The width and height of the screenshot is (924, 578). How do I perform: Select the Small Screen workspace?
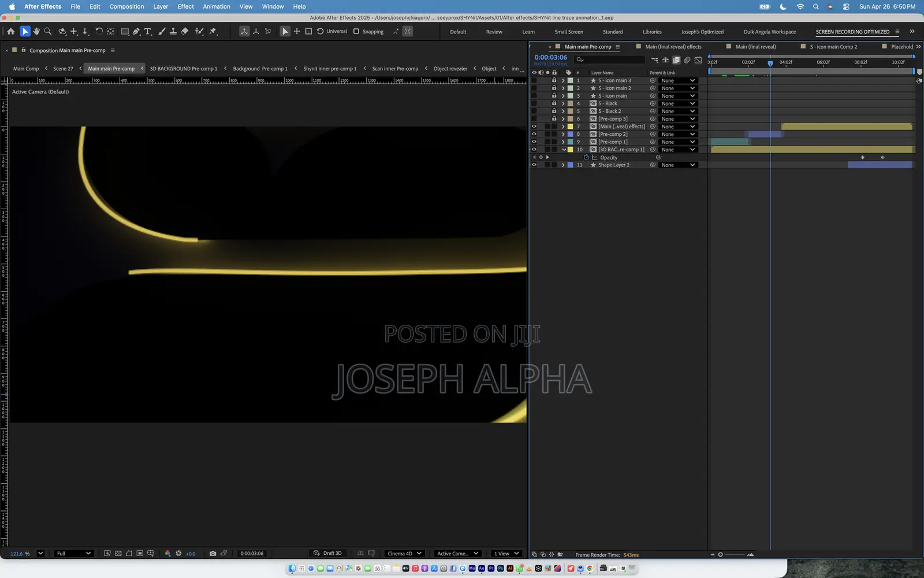pyautogui.click(x=569, y=32)
